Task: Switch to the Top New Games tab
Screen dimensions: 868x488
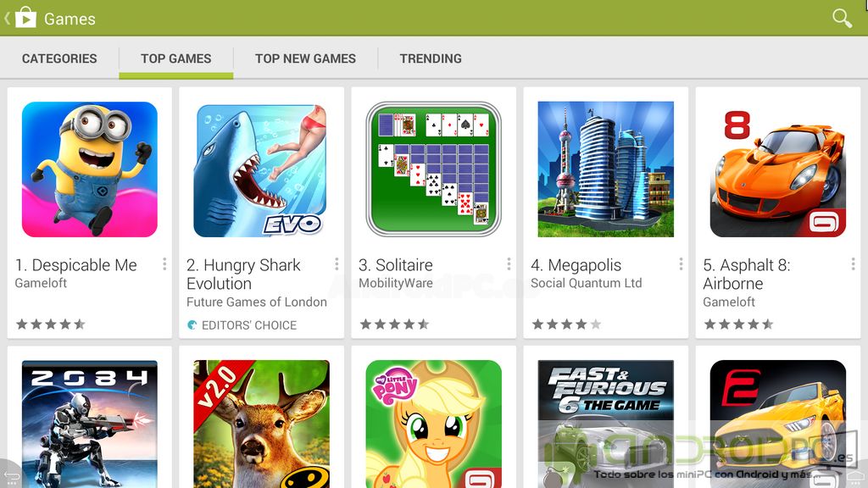Action: [x=305, y=58]
